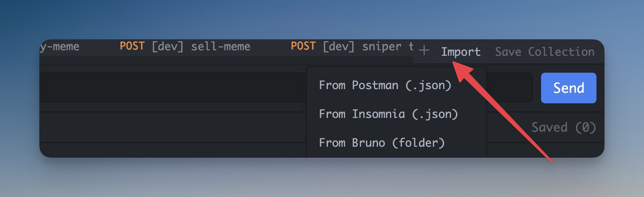Choose From Postman (.json) import option
The image size is (644, 197).
click(x=385, y=85)
